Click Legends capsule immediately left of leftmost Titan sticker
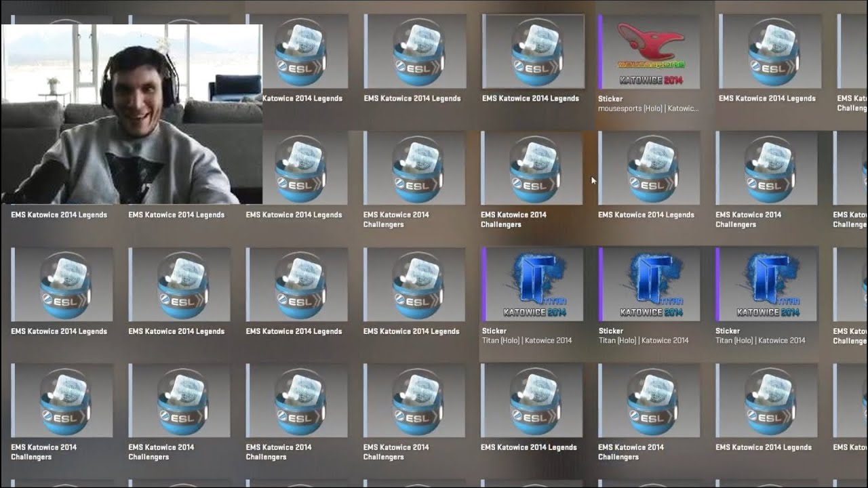 click(x=415, y=285)
